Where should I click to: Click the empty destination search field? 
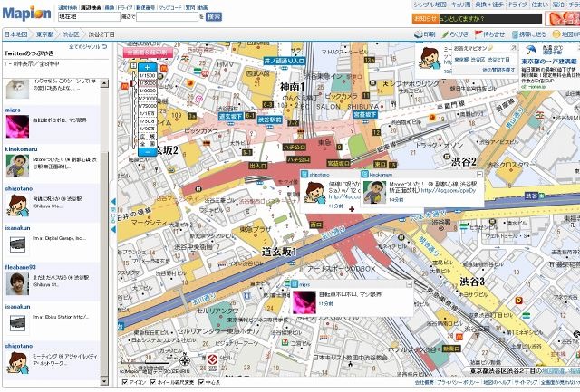[167, 16]
